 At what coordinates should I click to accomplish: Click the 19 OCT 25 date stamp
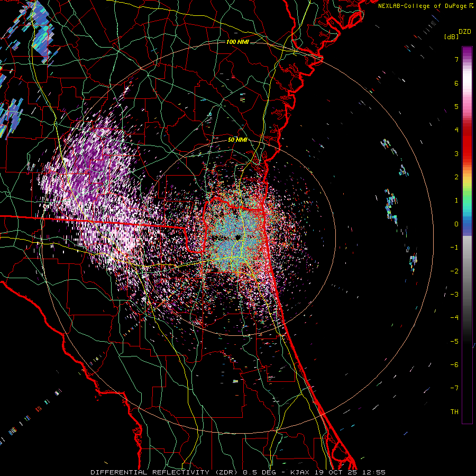[x=337, y=472]
